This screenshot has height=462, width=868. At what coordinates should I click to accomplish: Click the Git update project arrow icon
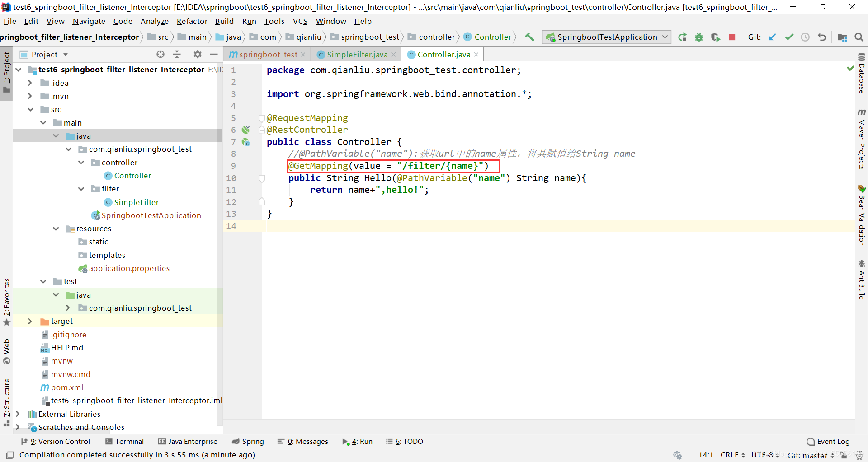773,37
